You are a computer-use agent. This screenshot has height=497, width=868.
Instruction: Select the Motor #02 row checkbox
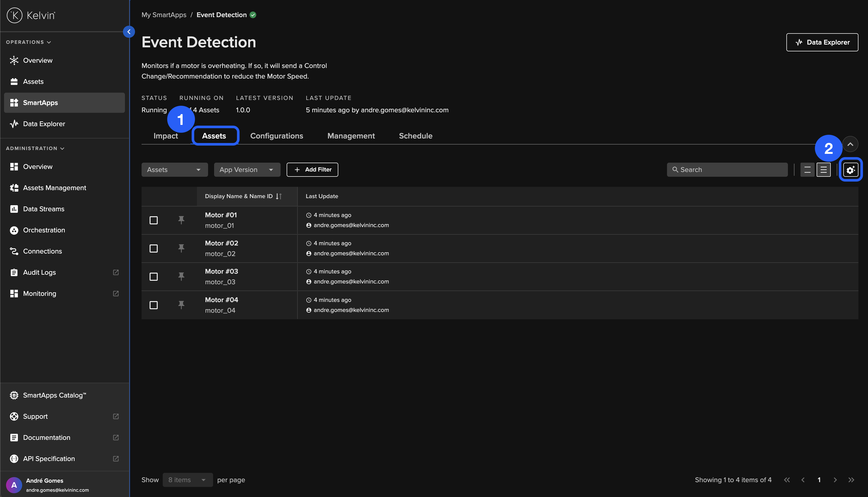tap(154, 248)
